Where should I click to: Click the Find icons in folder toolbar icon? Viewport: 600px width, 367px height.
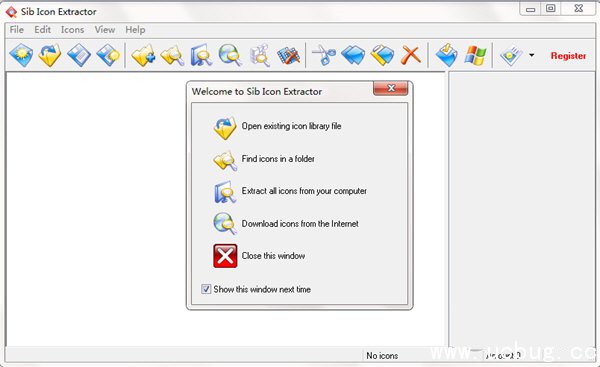pyautogui.click(x=172, y=55)
